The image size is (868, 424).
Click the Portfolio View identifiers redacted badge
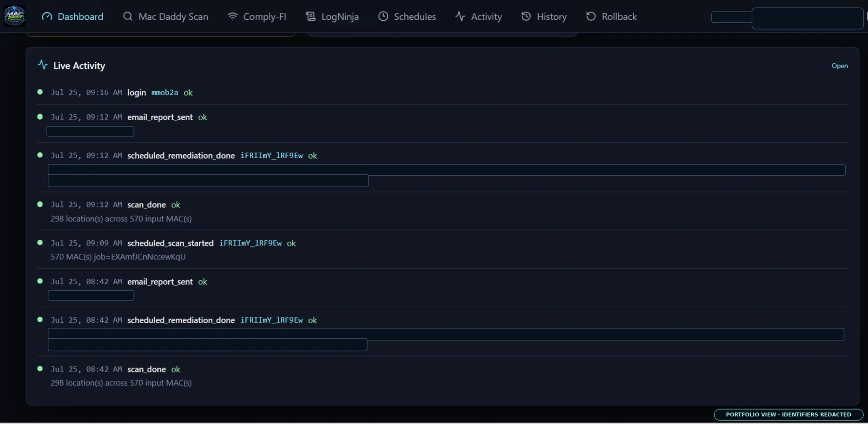[x=788, y=414]
